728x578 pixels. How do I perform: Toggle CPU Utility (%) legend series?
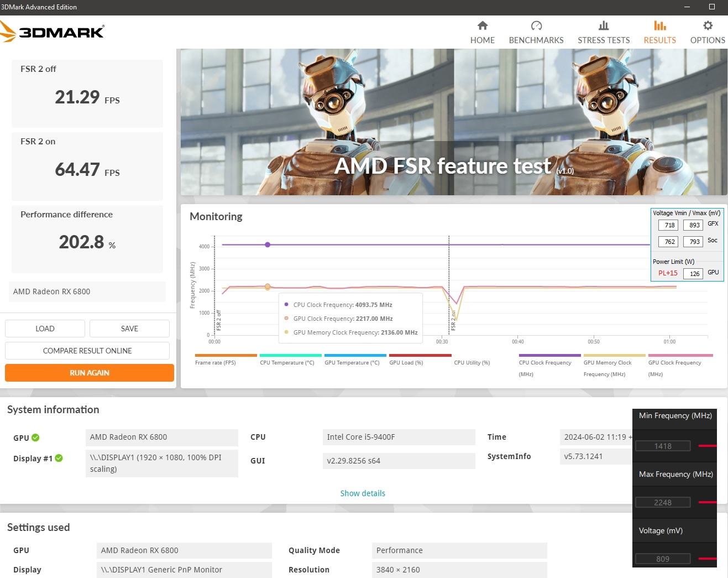(x=472, y=362)
